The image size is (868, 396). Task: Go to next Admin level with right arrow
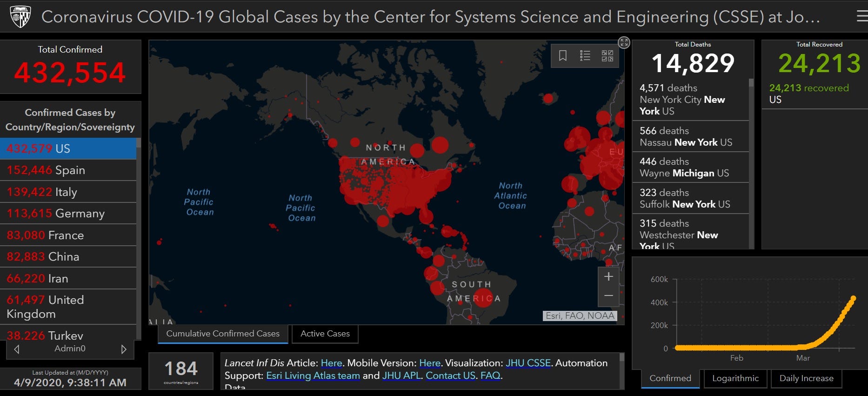pyautogui.click(x=124, y=349)
